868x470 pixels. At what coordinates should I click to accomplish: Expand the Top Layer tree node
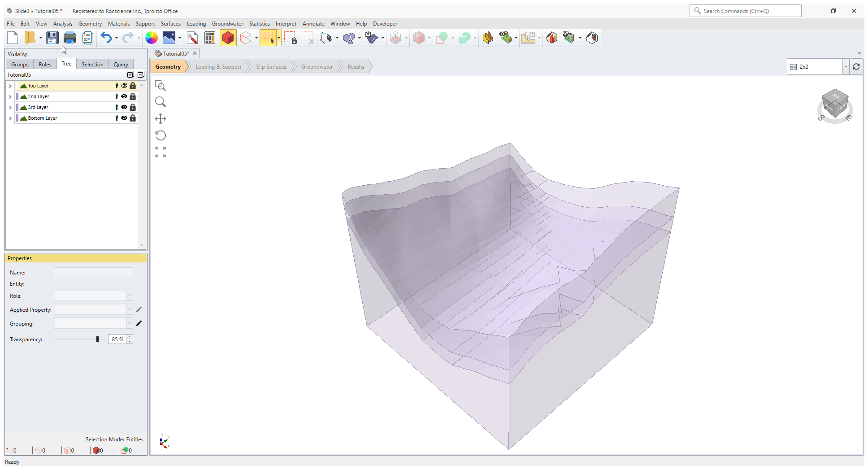(x=10, y=86)
